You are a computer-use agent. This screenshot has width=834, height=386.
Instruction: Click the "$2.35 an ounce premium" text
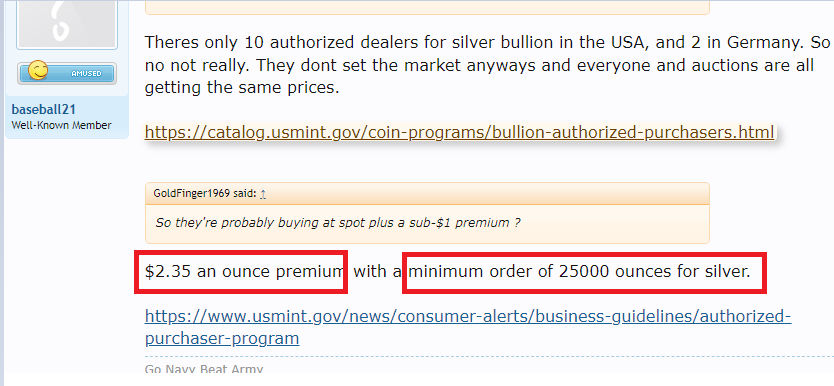point(243,272)
